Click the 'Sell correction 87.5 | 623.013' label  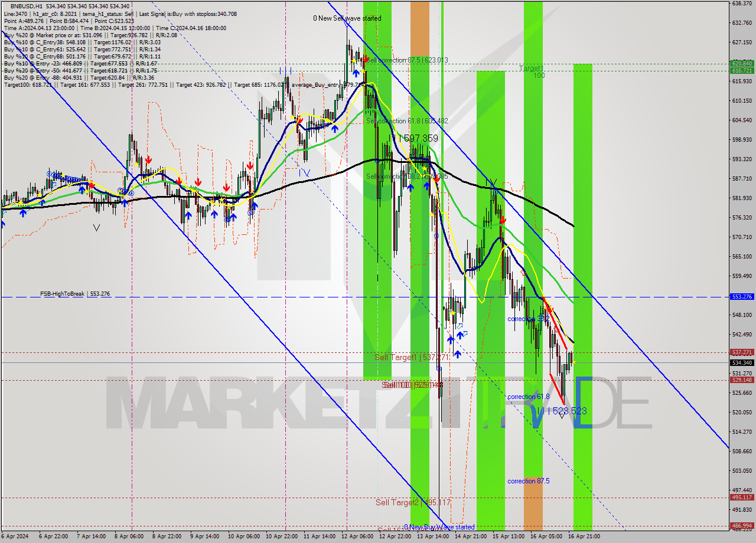point(407,60)
